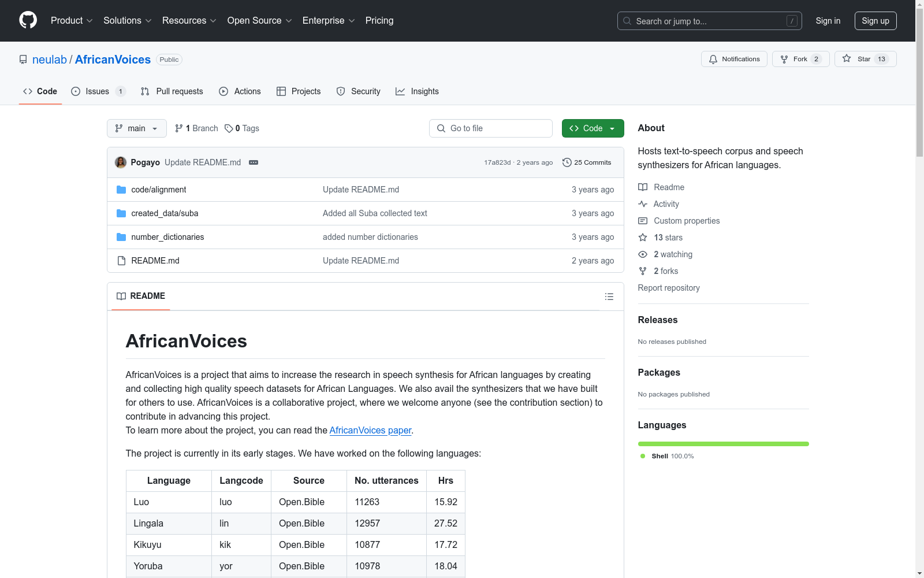Expand commit message ellipsis button

click(x=254, y=162)
